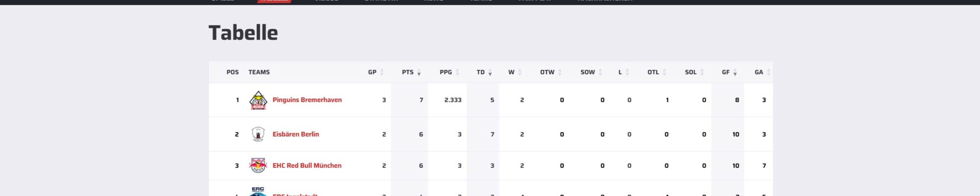The image size is (980, 196).
Task: Open Eisbären Berlin team link
Action: [x=295, y=134]
